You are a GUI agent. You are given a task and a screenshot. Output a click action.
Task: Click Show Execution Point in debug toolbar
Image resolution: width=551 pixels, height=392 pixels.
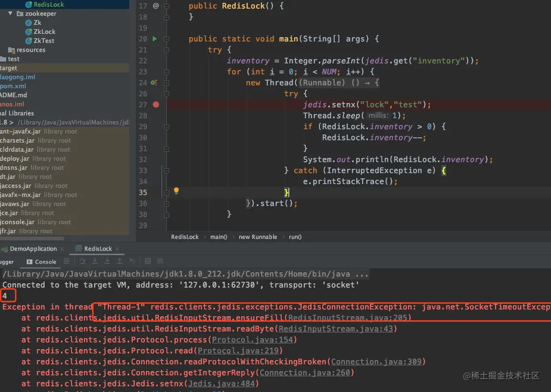click(x=67, y=261)
